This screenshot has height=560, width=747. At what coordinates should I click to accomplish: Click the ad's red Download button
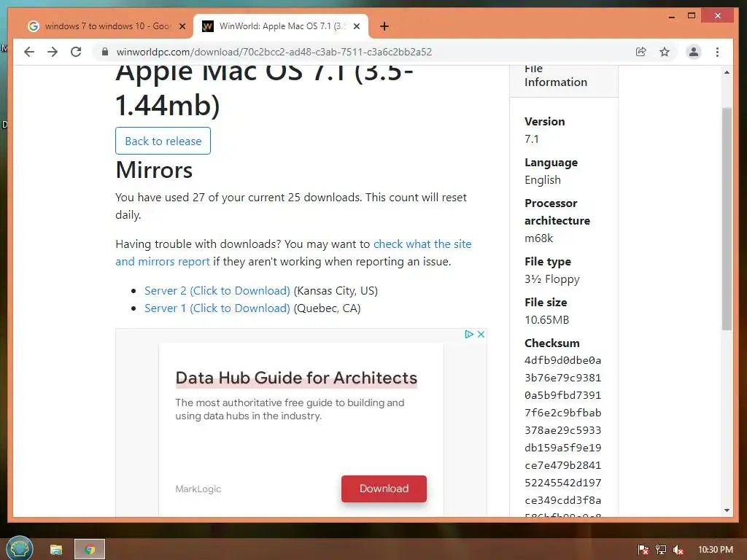click(x=384, y=489)
